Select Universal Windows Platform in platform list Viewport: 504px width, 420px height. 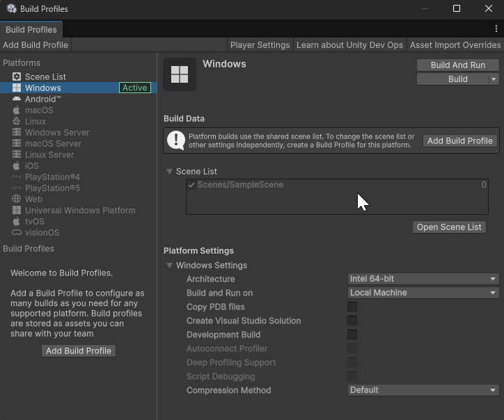(x=80, y=210)
